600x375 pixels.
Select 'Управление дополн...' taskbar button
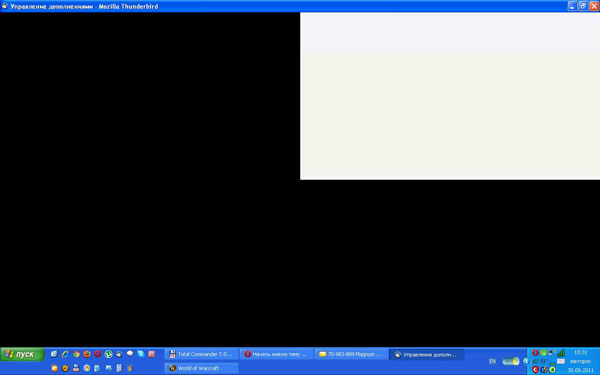426,354
